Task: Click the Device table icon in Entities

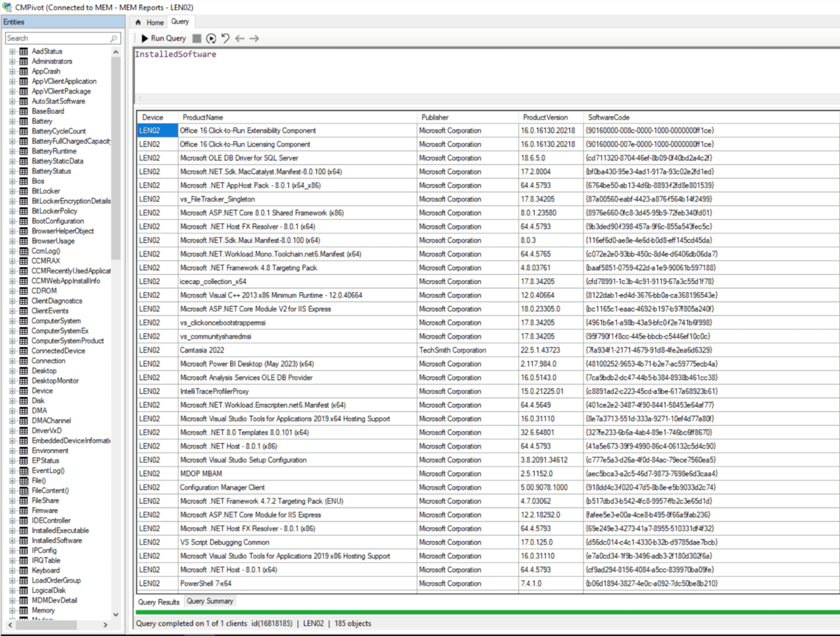Action: pyautogui.click(x=23, y=391)
